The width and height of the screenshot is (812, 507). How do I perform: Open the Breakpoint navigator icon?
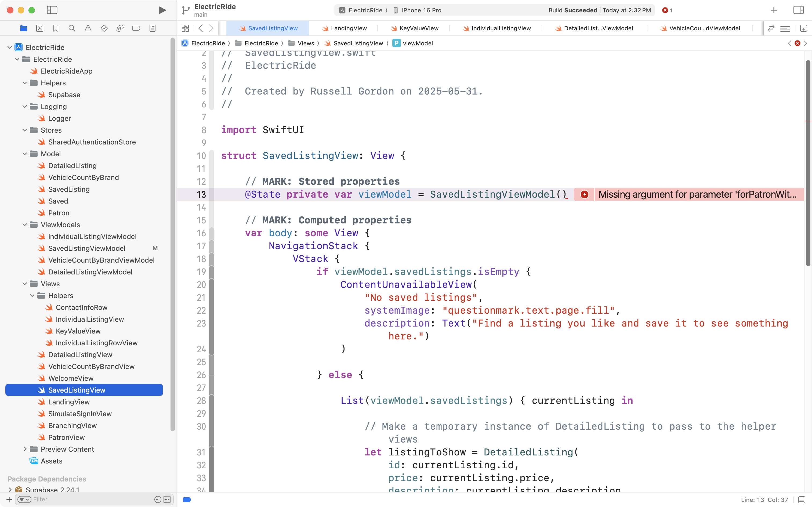point(136,28)
